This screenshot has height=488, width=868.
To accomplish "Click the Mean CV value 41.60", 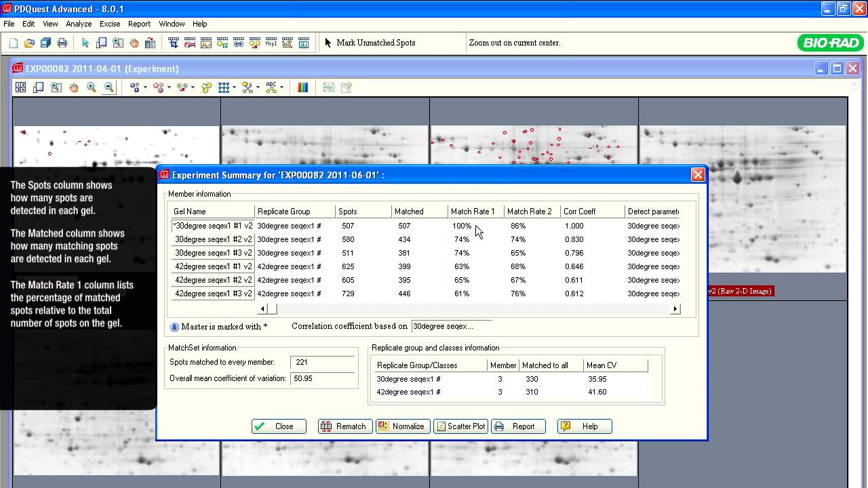I will [597, 392].
